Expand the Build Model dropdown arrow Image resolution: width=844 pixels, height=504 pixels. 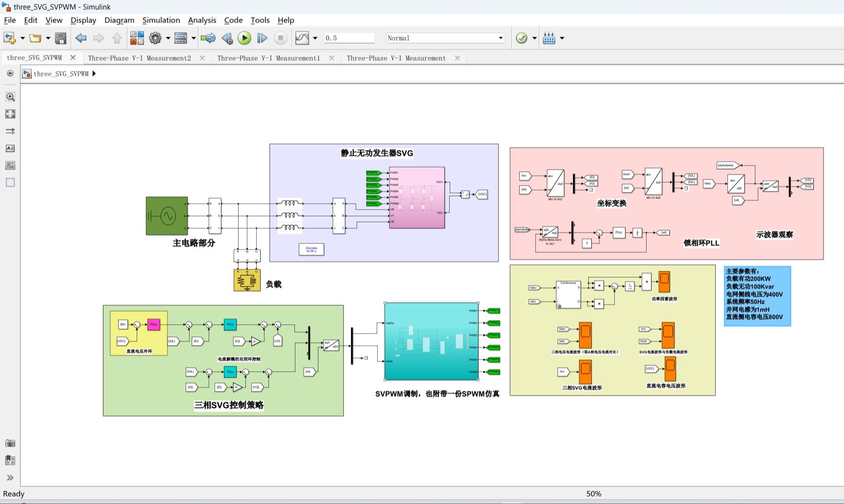562,38
